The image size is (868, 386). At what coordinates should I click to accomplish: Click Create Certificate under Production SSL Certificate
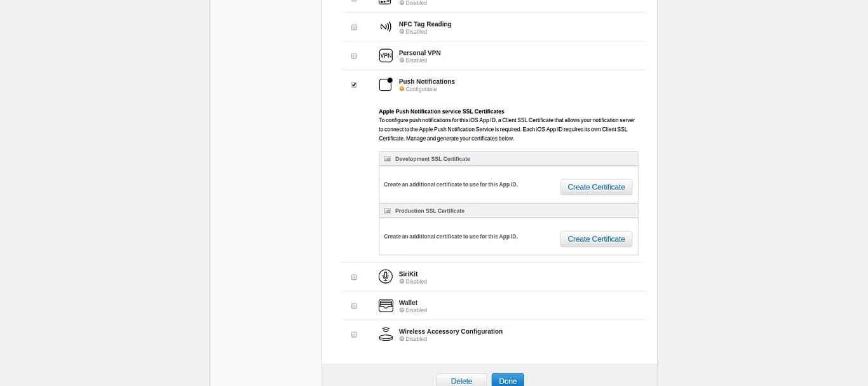[x=596, y=238]
